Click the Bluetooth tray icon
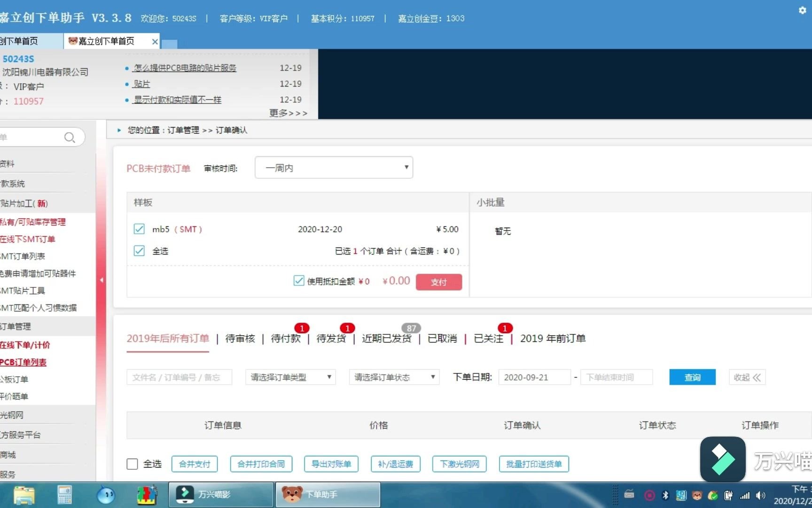The image size is (812, 508). coord(665,495)
